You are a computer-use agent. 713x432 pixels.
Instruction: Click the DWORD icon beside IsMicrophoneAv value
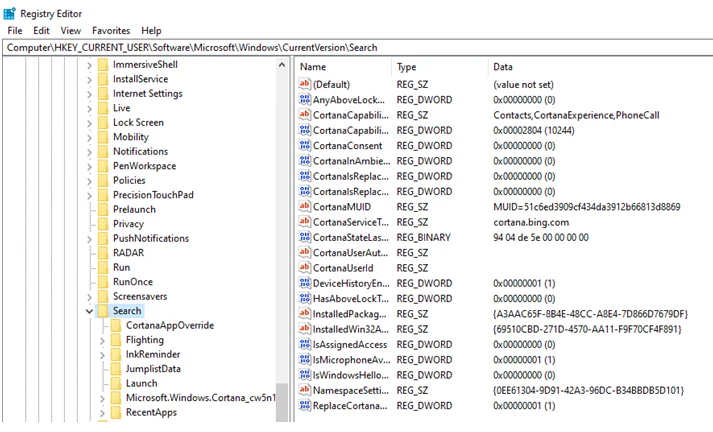(x=304, y=360)
